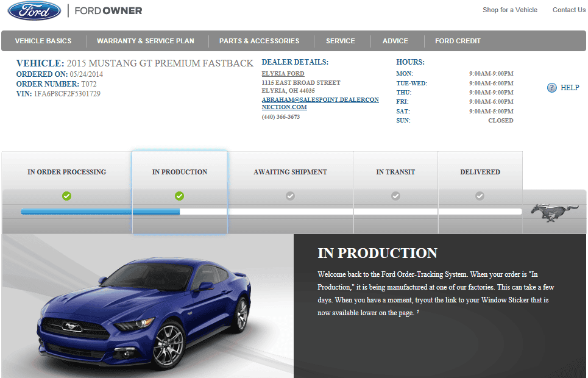Screen dimensions: 588x378
Task: Click the dealer phone number (440) 366-3673
Action: pos(280,117)
